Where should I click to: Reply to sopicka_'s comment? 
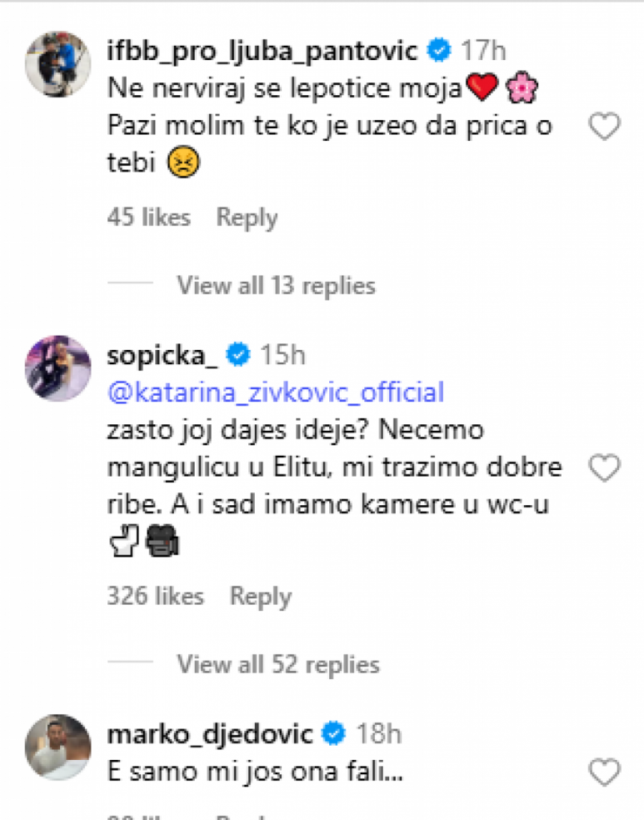pos(261,596)
